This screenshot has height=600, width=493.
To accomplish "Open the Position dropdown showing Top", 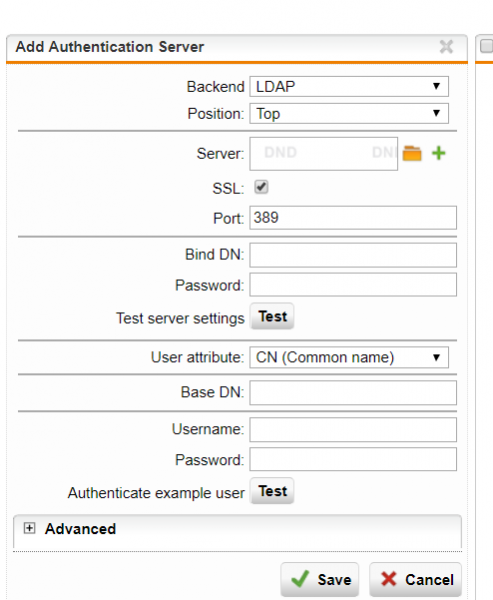I will [349, 114].
